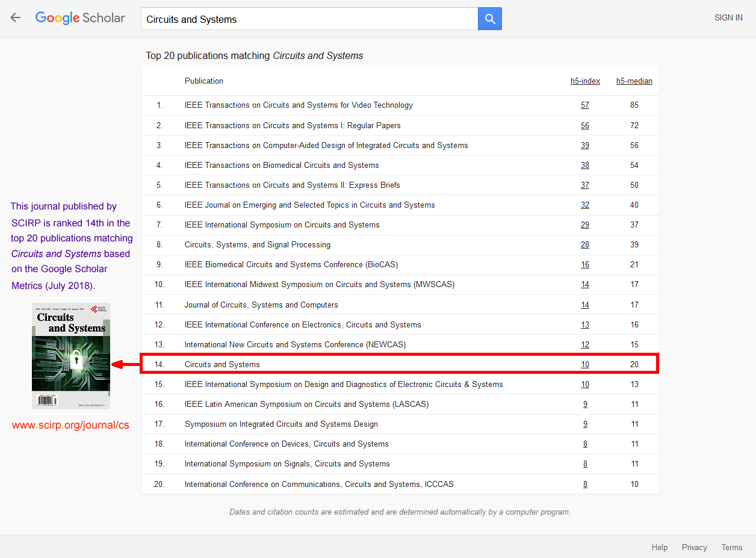Image resolution: width=756 pixels, height=558 pixels.
Task: Sort by the h5-index column header
Action: pos(585,81)
